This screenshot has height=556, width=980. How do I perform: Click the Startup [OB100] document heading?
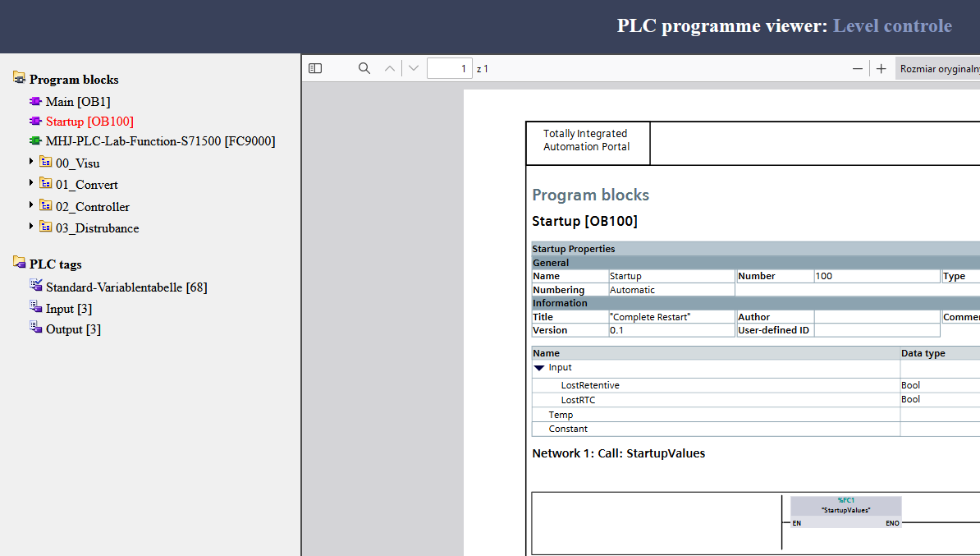point(585,221)
